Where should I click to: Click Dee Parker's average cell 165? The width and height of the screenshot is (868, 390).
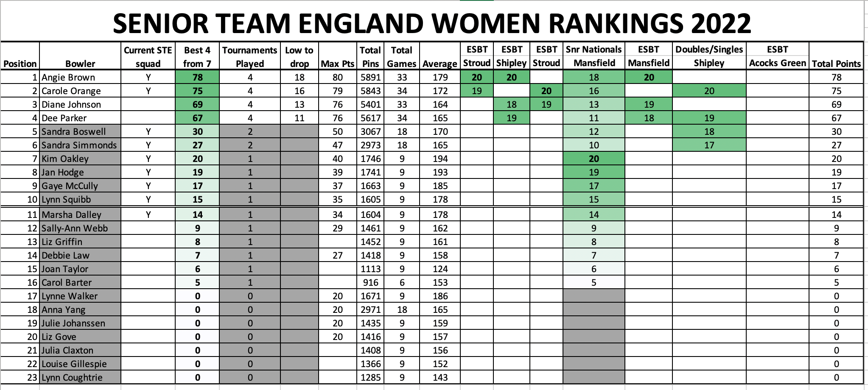[x=440, y=118]
